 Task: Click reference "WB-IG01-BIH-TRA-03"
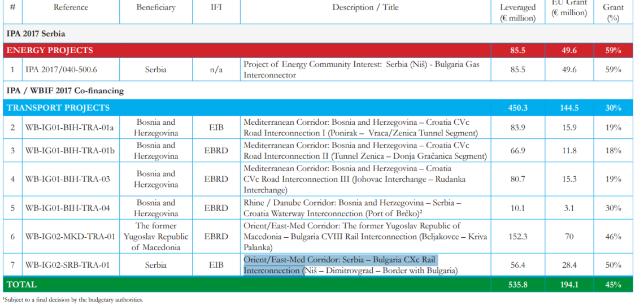point(67,179)
